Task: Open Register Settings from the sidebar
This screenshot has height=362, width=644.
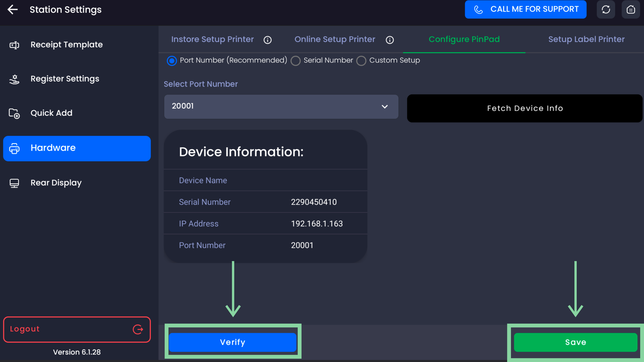Action: (x=65, y=79)
